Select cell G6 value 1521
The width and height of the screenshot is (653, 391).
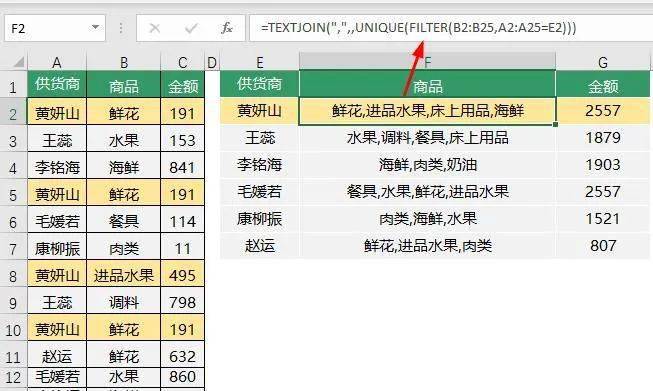603,219
